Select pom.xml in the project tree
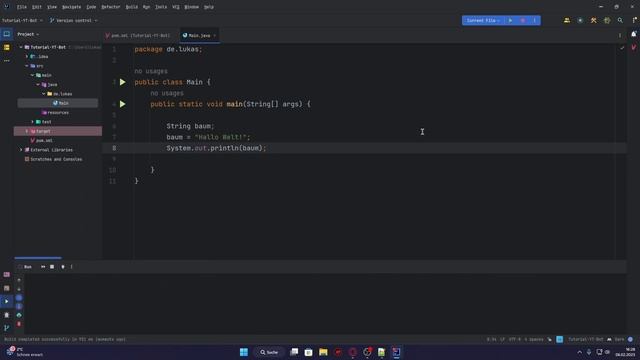Image resolution: width=640 pixels, height=360 pixels. 41,140
